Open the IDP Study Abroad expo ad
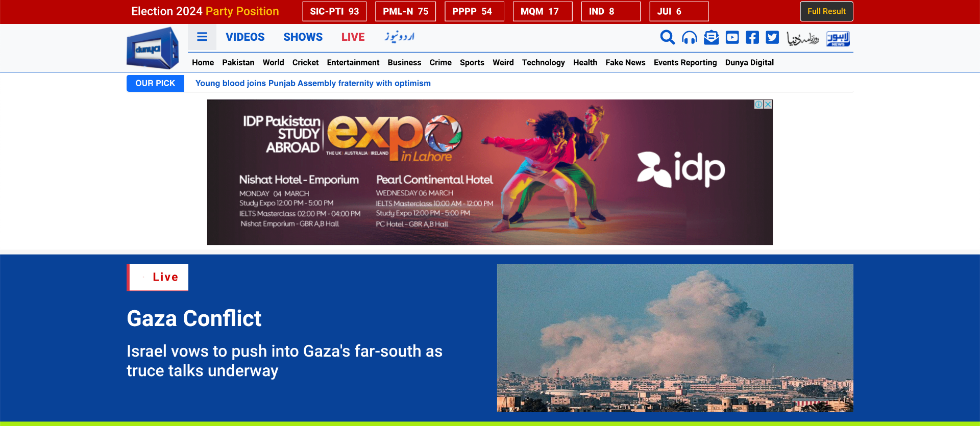 pyautogui.click(x=490, y=172)
